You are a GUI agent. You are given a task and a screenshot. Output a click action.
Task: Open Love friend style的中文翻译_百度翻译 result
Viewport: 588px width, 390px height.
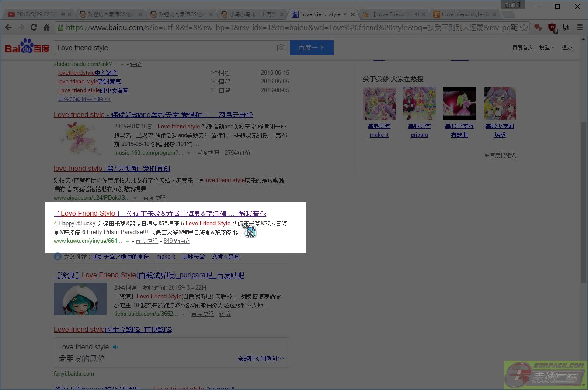pos(113,330)
